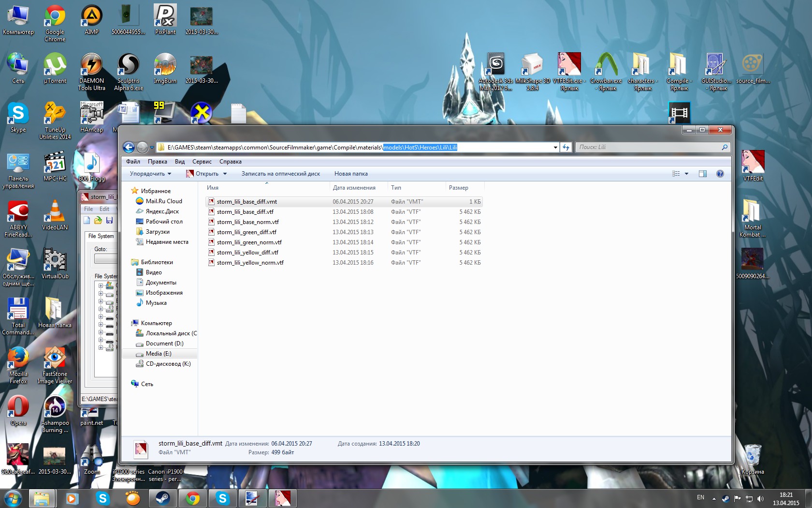
Task: Select storm_lili_green_norm.vtf file
Action: (x=344, y=242)
